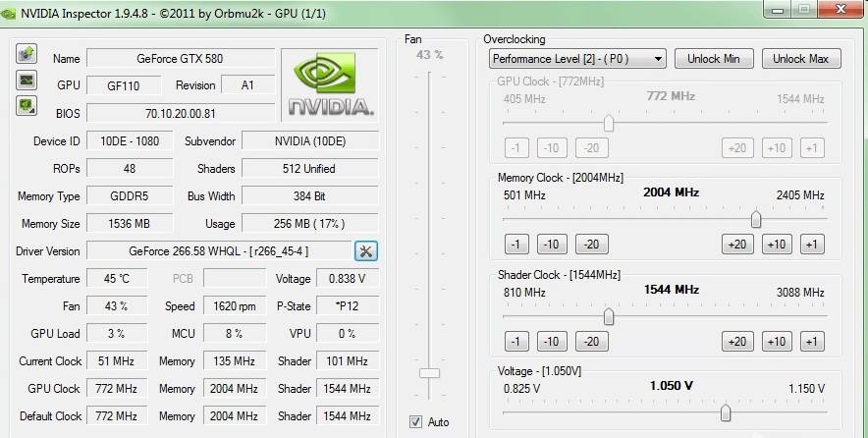Viewport: 868px width, 438px height.
Task: Click the multi-GPU icon next to BIOS
Action: pos(27,106)
